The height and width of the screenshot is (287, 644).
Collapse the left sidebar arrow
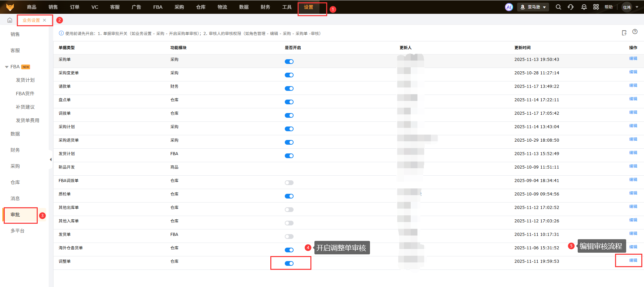click(x=50, y=159)
